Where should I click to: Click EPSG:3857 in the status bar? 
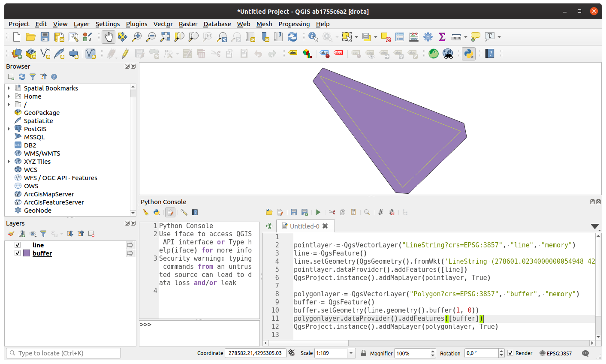click(559, 353)
